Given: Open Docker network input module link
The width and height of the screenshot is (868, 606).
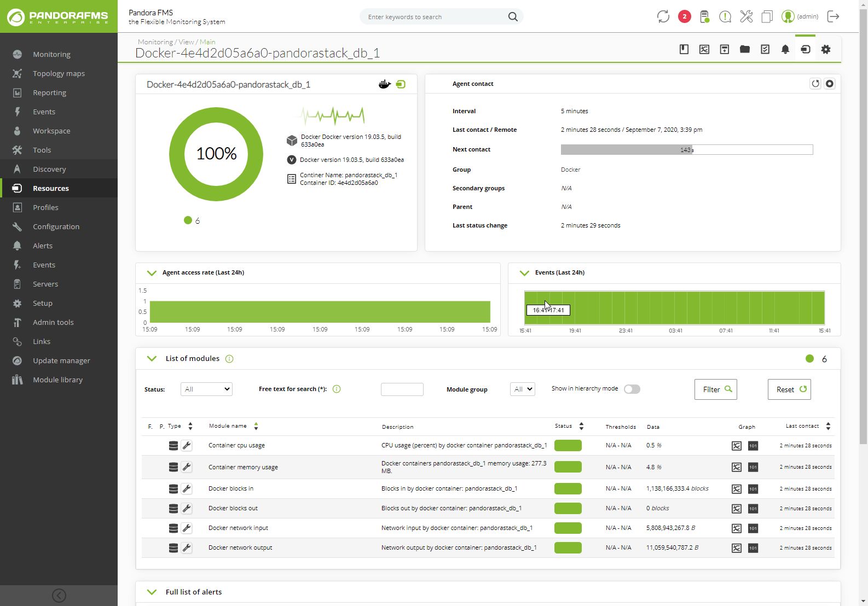Looking at the screenshot, I should (x=238, y=528).
